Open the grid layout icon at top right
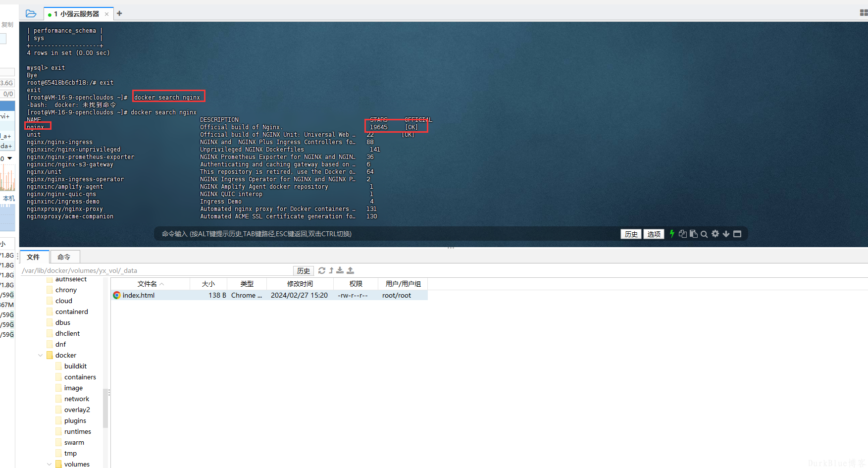868x468 pixels. [864, 13]
